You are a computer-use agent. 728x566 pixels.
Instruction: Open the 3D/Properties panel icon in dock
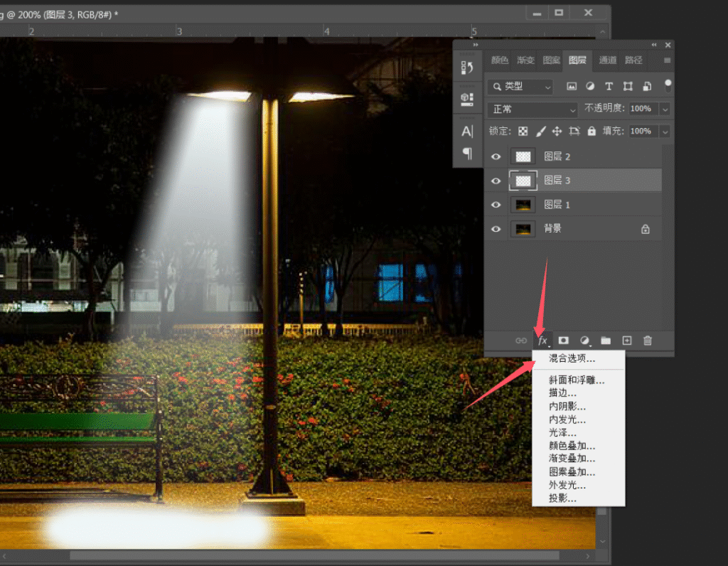(467, 99)
